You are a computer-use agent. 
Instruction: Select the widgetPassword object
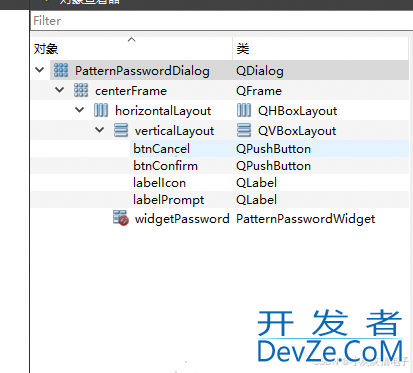click(182, 219)
